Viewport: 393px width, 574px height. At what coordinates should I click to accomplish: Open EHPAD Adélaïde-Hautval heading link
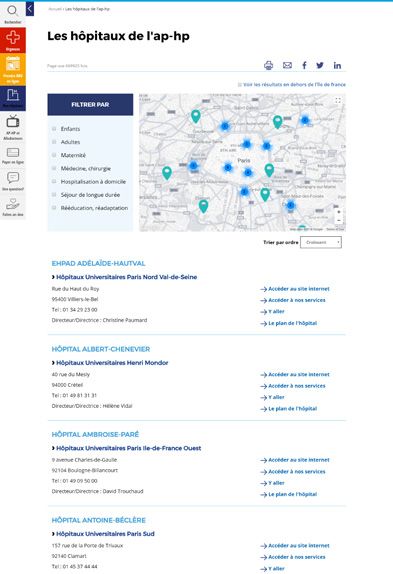[98, 263]
